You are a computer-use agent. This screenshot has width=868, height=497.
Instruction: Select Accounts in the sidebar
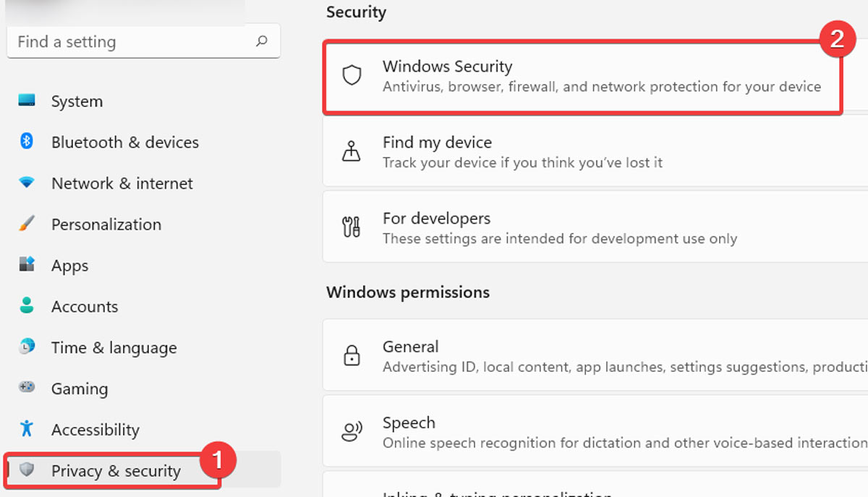point(85,306)
